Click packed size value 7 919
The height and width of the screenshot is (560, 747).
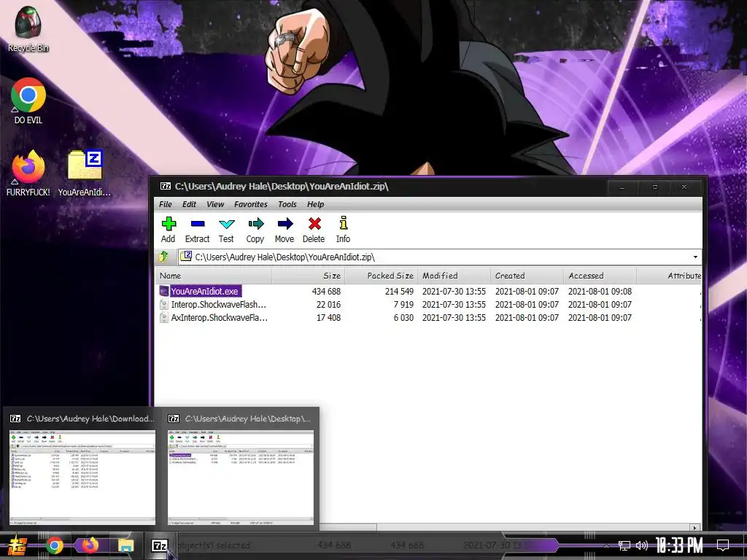click(x=403, y=305)
